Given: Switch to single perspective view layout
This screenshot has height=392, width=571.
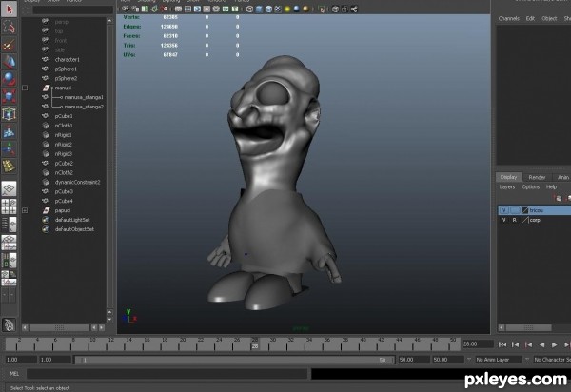Looking at the screenshot, I should pos(9,188).
